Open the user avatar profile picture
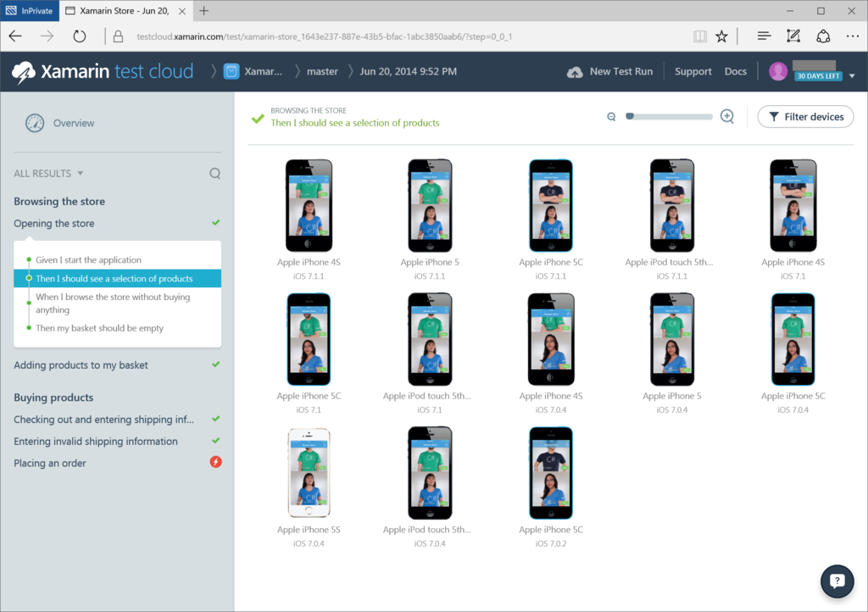Viewport: 868px width, 612px height. pos(778,71)
